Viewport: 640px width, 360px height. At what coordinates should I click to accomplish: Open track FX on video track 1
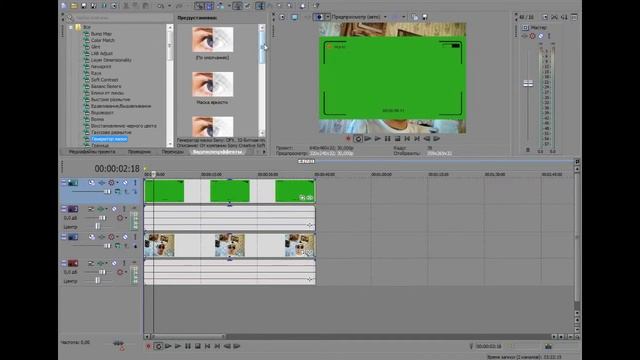(x=102, y=183)
